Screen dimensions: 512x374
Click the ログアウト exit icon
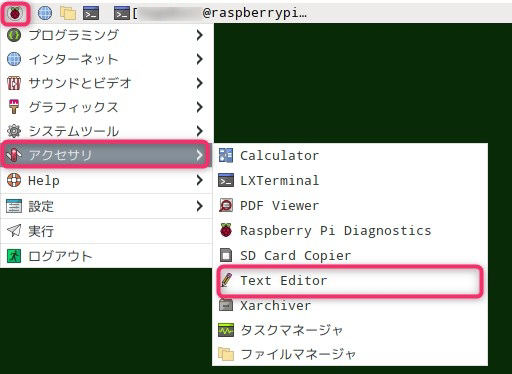pos(14,256)
